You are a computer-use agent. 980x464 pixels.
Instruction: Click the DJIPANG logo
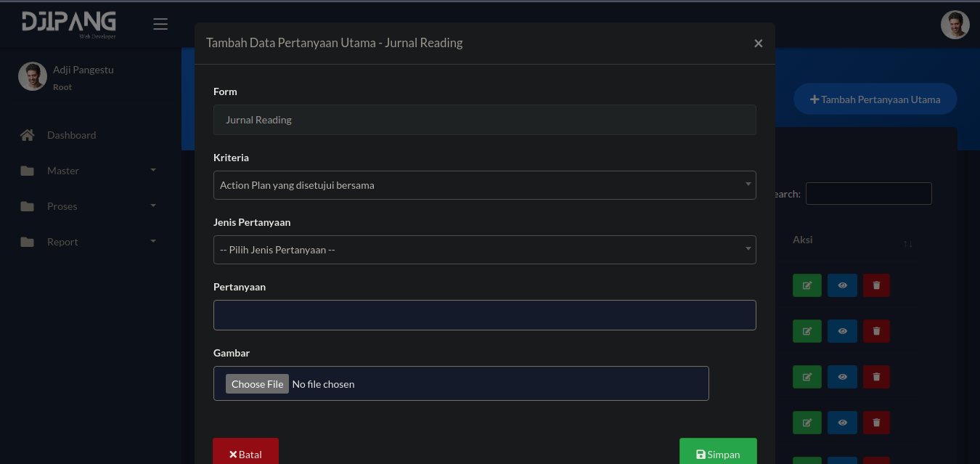69,24
